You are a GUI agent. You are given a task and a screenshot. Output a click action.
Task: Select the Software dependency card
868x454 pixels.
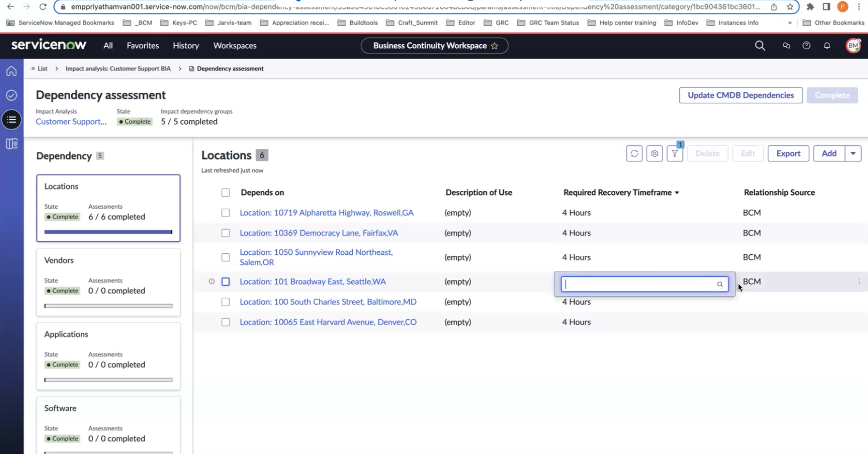(x=108, y=425)
